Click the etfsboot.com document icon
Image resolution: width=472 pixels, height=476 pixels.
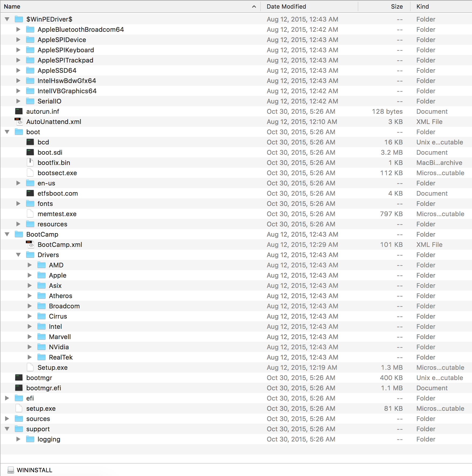click(30, 193)
